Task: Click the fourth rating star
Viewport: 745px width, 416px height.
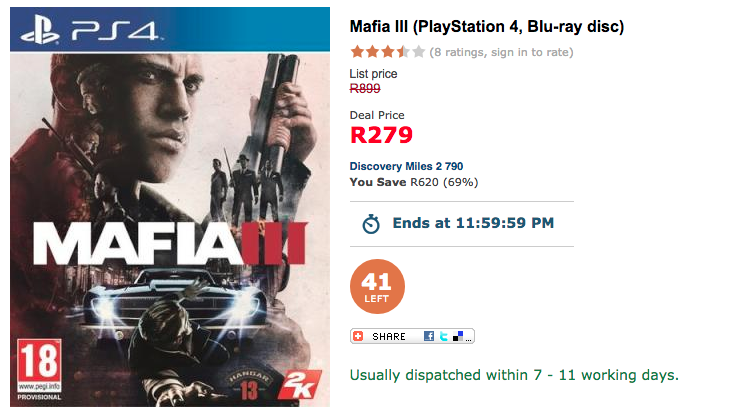Action: tap(401, 51)
